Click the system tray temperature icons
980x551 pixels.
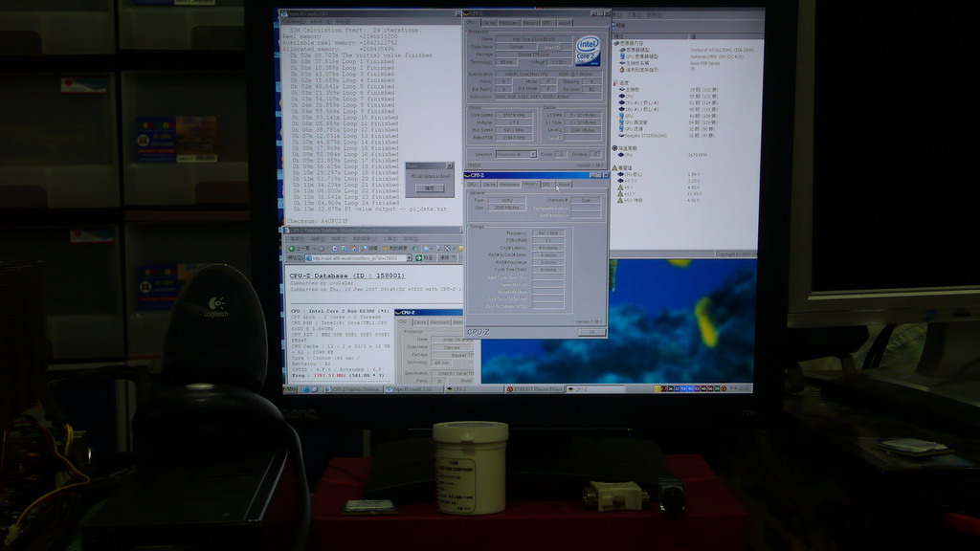pyautogui.click(x=687, y=388)
